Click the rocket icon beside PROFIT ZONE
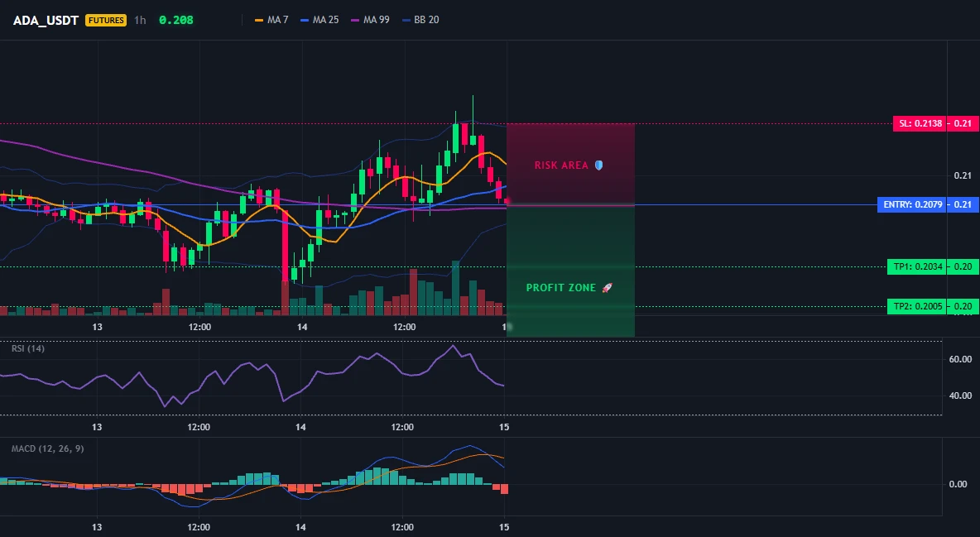The width and height of the screenshot is (980, 537). tap(607, 288)
